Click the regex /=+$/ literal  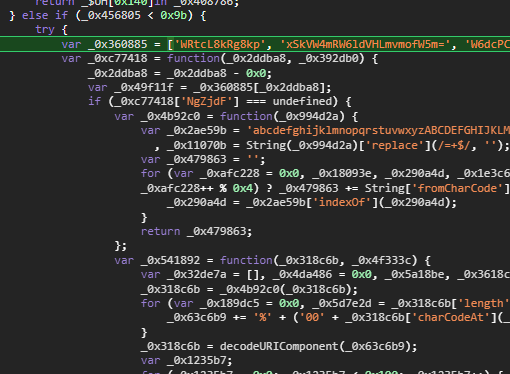coord(454,145)
